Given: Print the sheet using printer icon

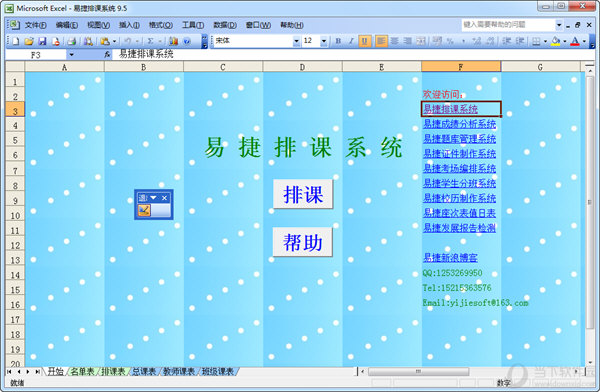Looking at the screenshot, I should [x=72, y=41].
